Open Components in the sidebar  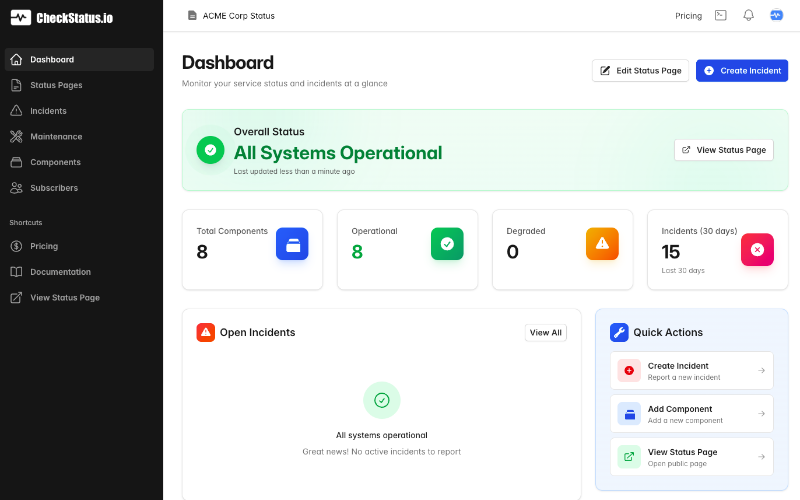[x=79, y=162]
